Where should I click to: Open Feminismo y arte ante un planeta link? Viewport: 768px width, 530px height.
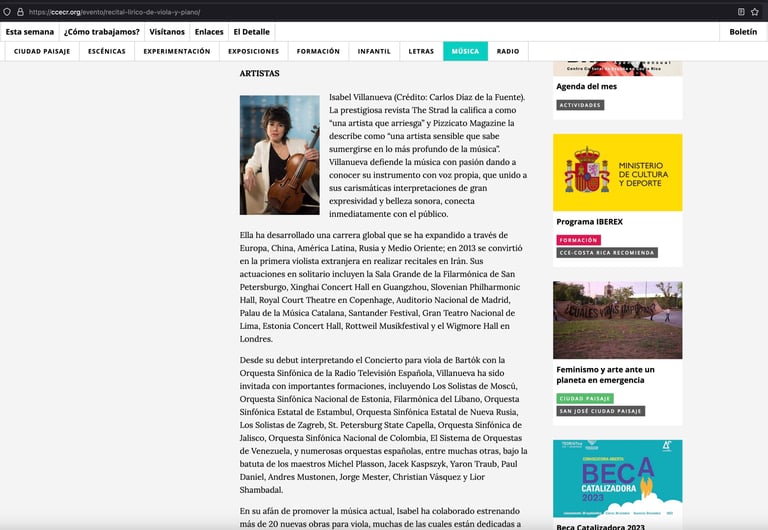tap(605, 375)
